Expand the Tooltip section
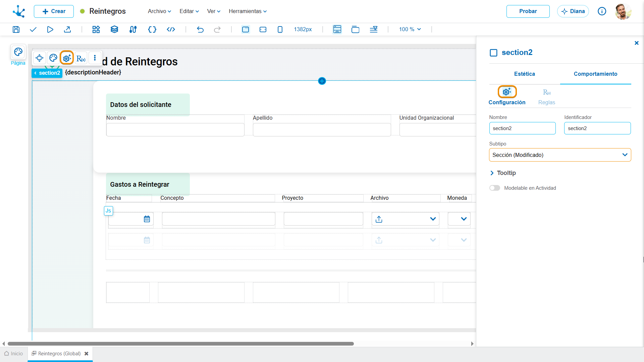 pos(503,173)
